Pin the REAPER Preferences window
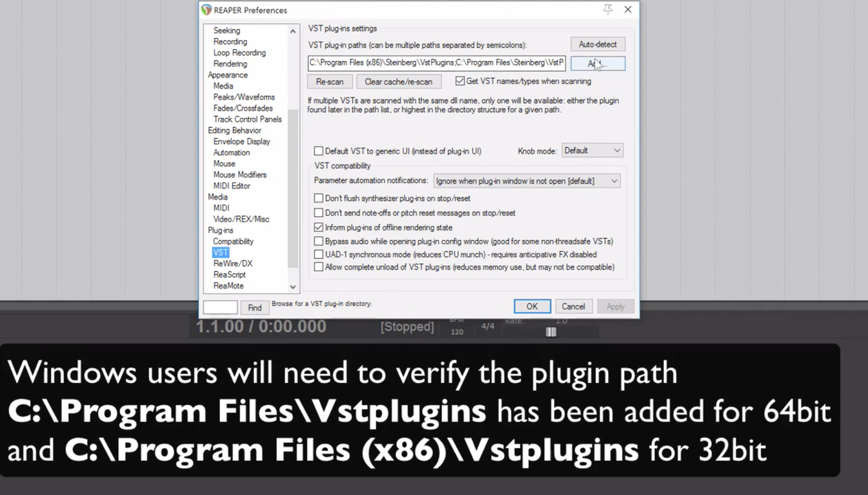The width and height of the screenshot is (868, 495). click(608, 9)
